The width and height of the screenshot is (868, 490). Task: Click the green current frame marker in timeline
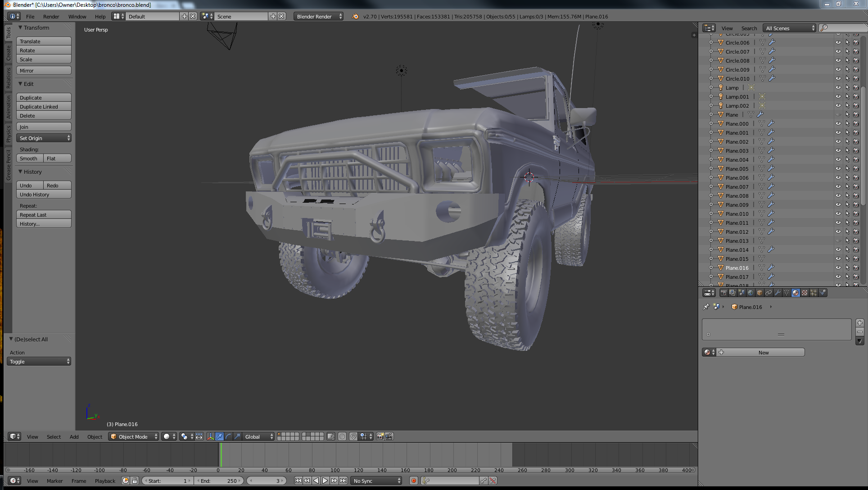point(221,455)
